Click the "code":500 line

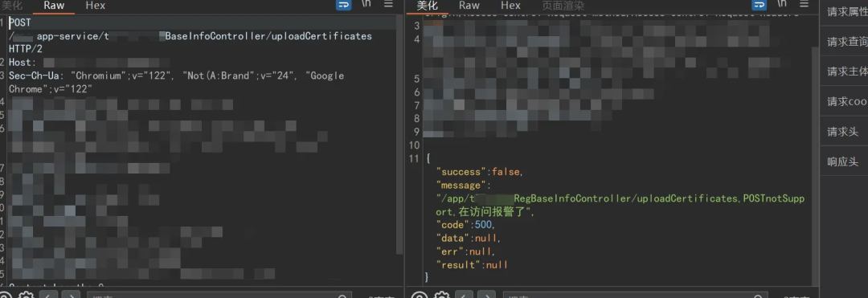465,225
